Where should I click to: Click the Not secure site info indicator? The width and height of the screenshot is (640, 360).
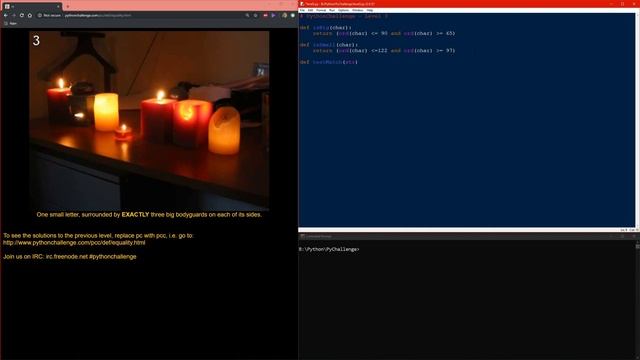[49, 15]
